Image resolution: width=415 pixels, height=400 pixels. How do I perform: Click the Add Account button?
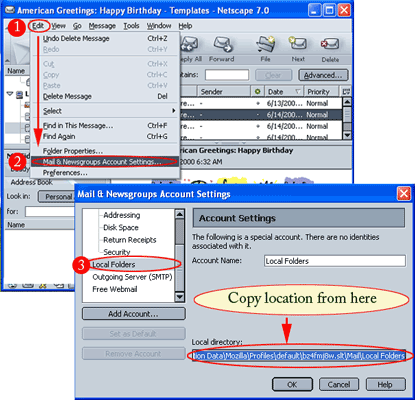133,314
